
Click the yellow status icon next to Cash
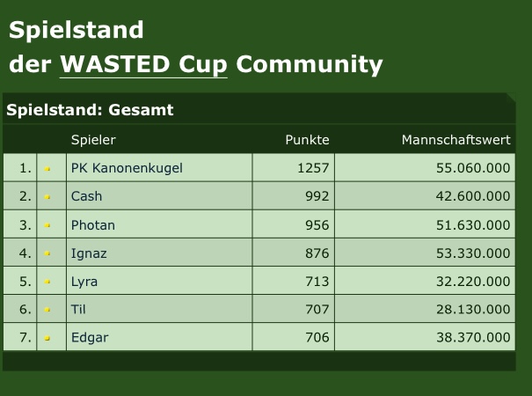(x=47, y=197)
